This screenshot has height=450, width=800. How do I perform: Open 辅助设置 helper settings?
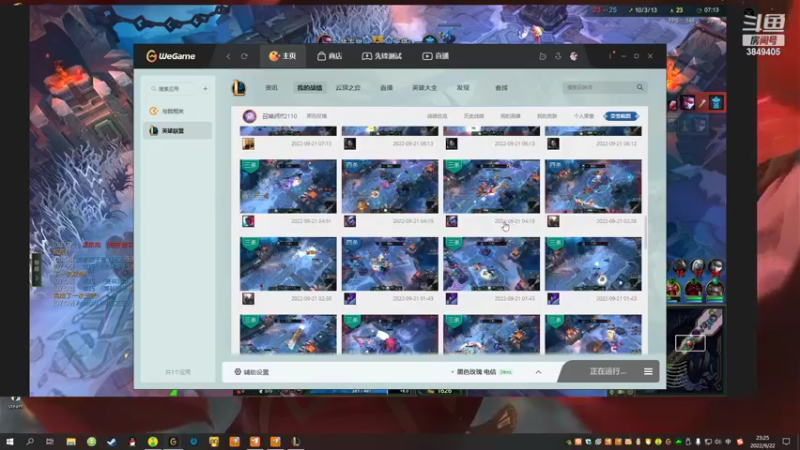[x=252, y=372]
